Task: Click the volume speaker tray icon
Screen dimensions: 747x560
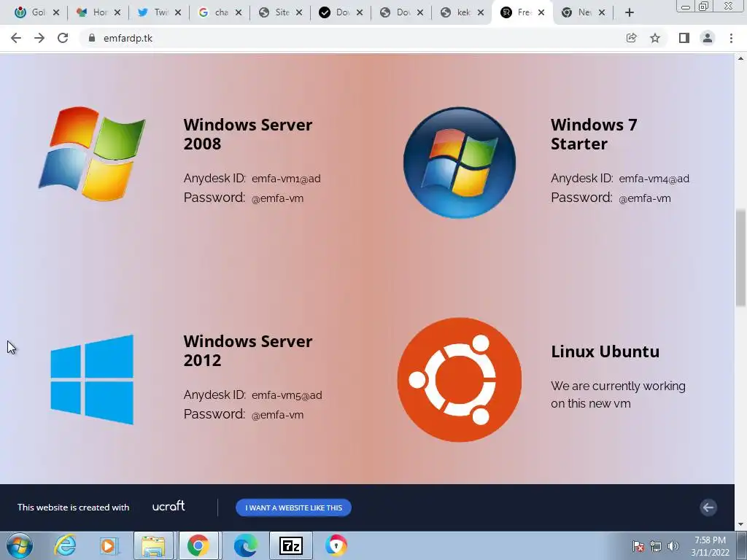Action: 673,546
